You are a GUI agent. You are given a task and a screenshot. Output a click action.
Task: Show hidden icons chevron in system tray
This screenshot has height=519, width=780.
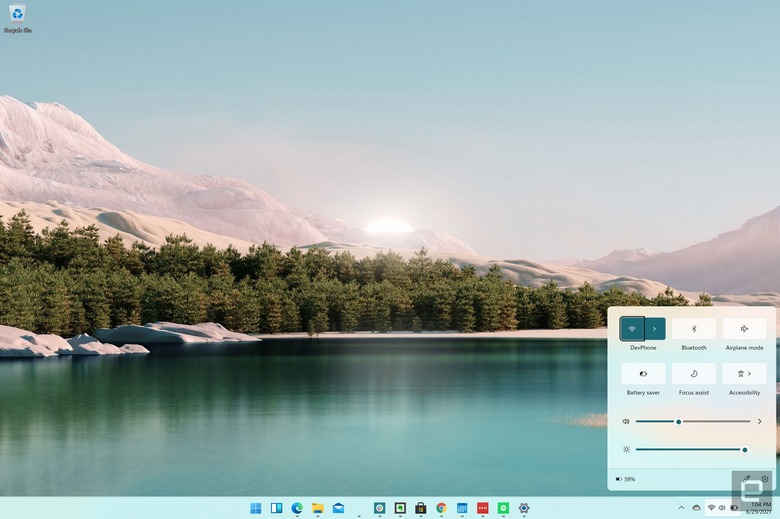(x=681, y=508)
